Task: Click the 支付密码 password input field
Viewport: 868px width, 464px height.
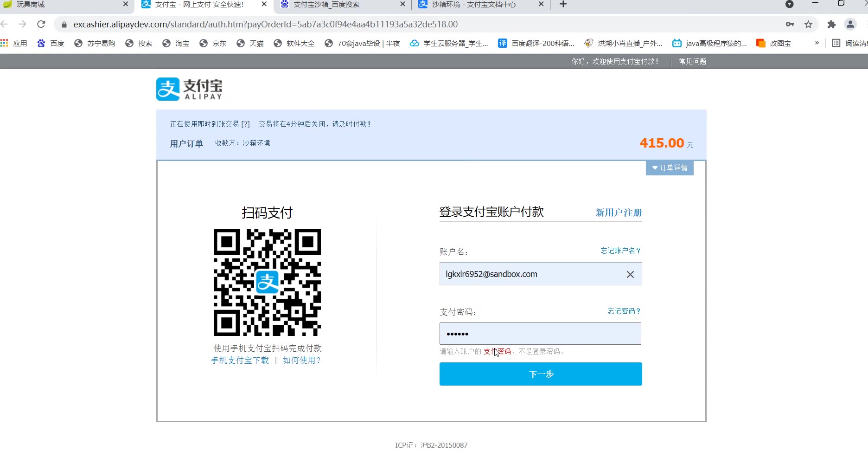Action: click(x=540, y=334)
